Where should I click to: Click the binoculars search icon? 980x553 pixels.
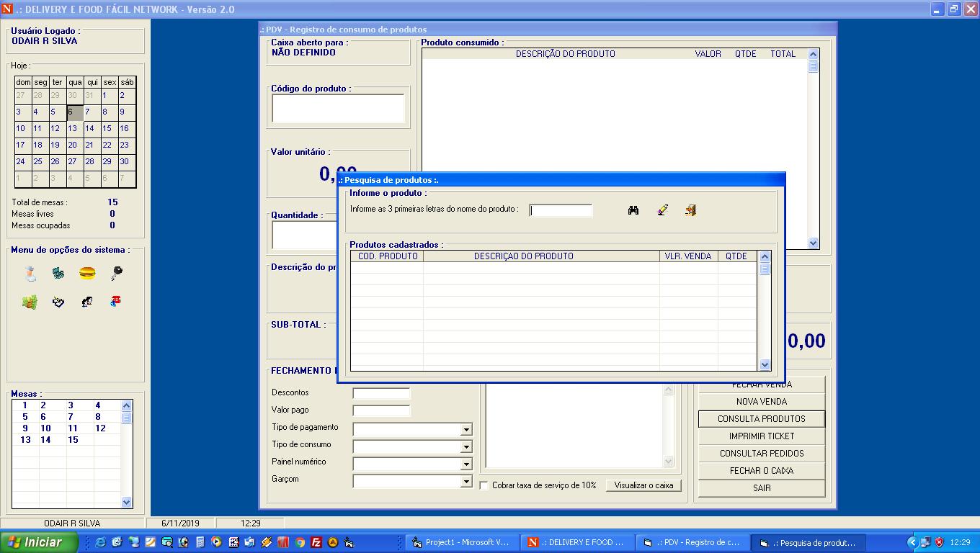633,210
